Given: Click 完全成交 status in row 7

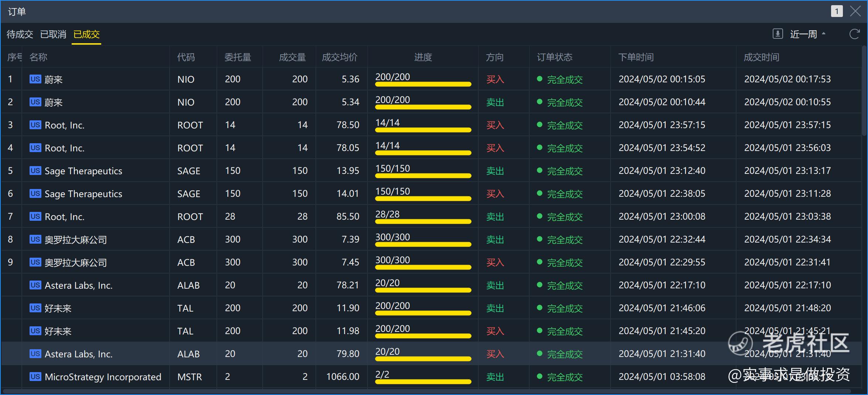Looking at the screenshot, I should click(565, 217).
